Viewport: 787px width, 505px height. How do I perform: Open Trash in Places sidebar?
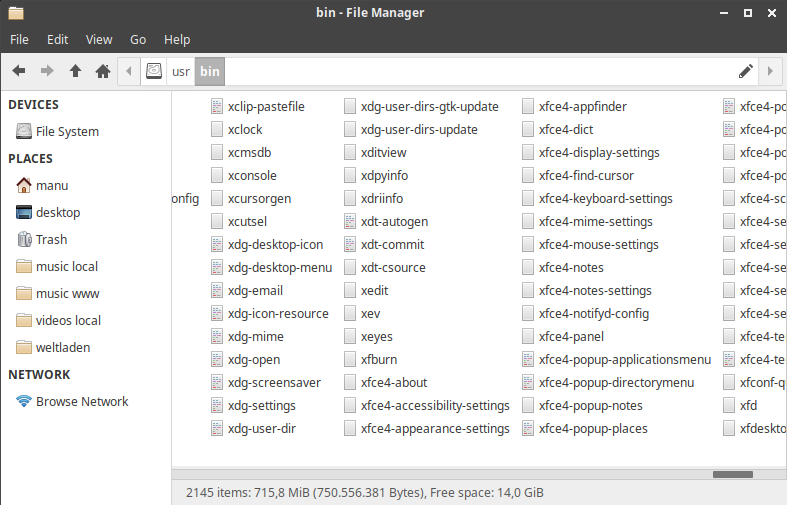click(51, 240)
